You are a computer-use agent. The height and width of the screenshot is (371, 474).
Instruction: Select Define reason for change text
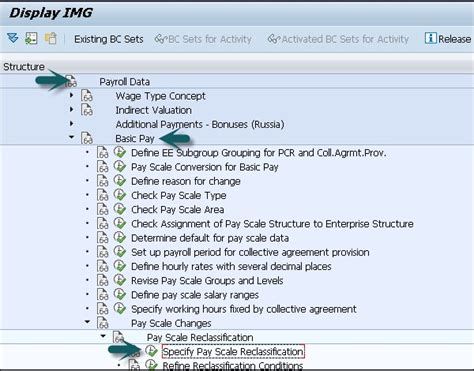186,181
